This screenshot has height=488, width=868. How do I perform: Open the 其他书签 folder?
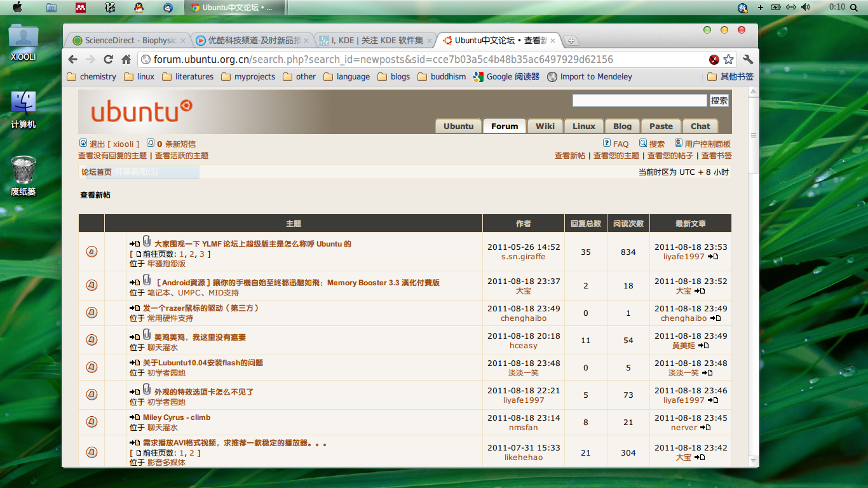(730, 76)
